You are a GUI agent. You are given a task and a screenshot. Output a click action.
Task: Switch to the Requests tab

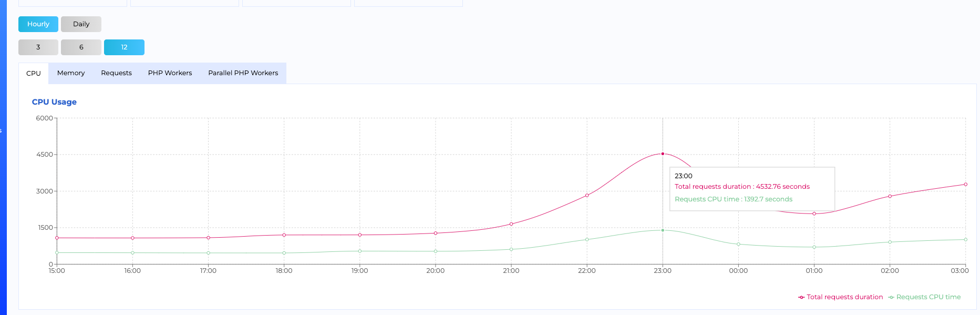tap(116, 73)
